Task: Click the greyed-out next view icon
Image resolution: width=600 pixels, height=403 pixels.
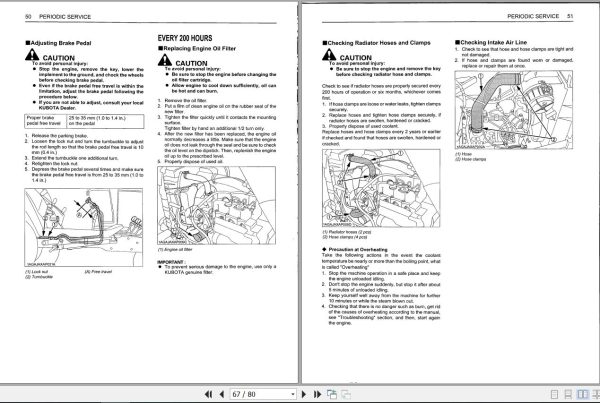Action: (x=346, y=394)
